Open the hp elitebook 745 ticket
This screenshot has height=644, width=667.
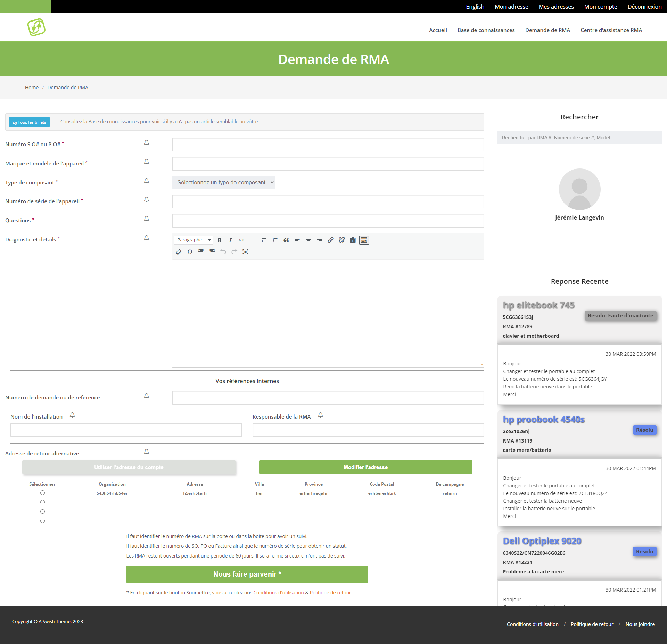(538, 305)
